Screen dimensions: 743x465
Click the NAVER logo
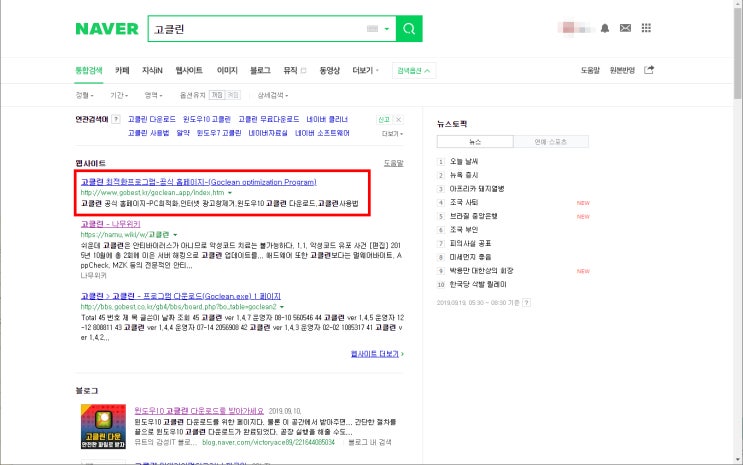(107, 29)
